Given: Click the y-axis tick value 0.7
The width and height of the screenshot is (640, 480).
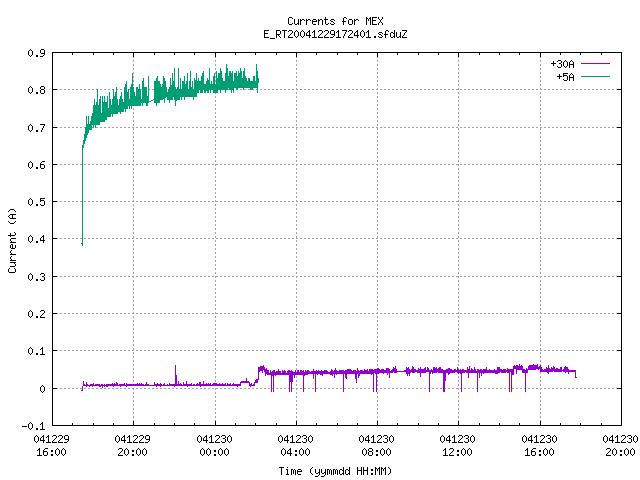Looking at the screenshot, I should click(36, 128).
